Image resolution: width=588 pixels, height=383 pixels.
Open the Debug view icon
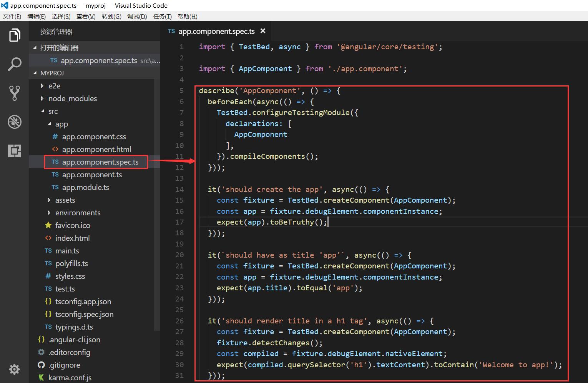(x=15, y=122)
